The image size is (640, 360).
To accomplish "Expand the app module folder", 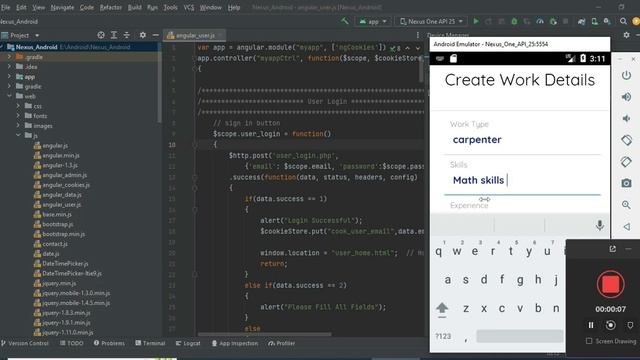I will (9, 76).
